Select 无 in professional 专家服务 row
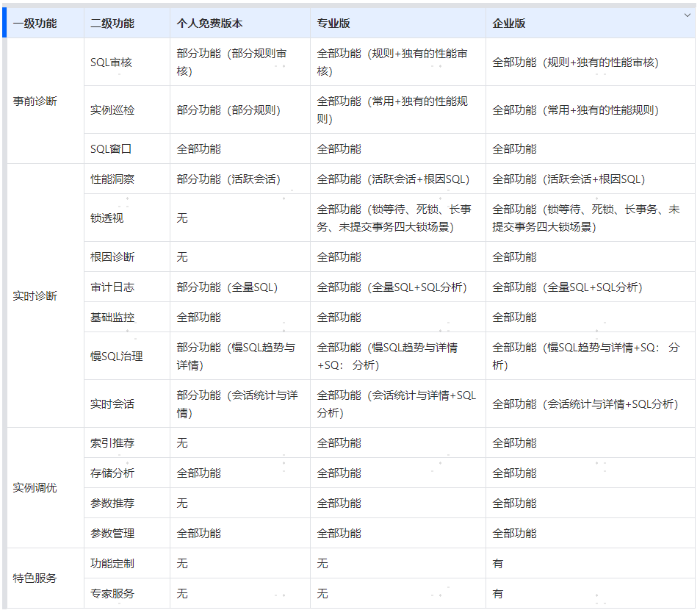This screenshot has width=700, height=613. tap(398, 593)
